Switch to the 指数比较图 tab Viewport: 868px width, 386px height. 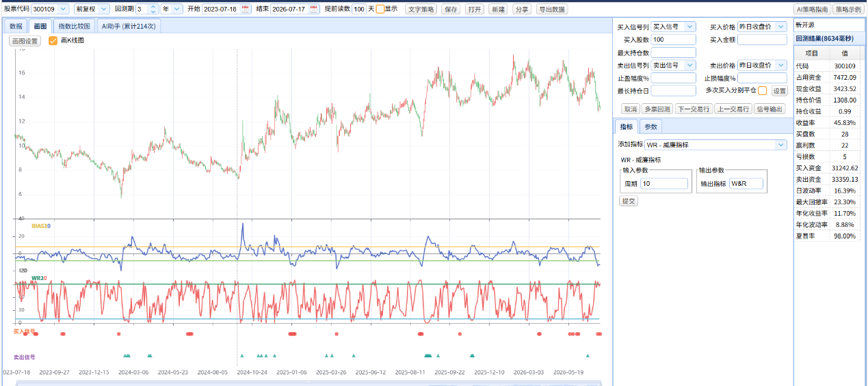click(74, 26)
